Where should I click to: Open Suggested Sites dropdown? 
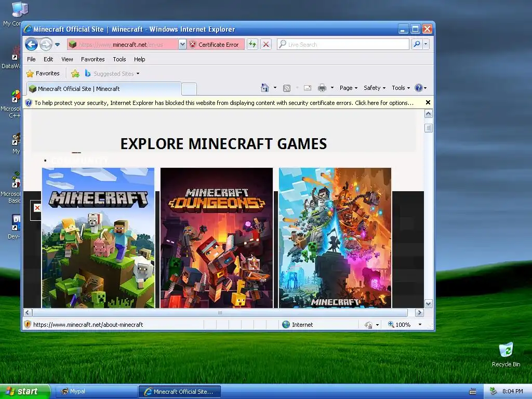[x=112, y=73]
